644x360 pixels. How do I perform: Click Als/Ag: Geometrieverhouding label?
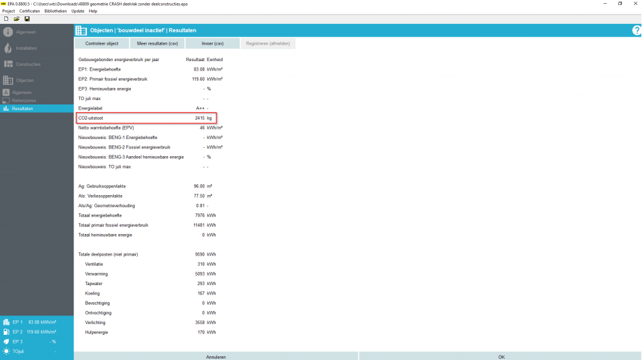click(106, 206)
